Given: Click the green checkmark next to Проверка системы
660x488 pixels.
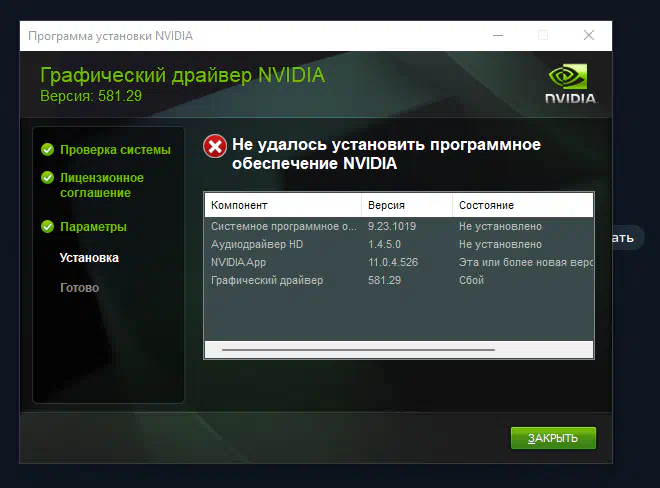Looking at the screenshot, I should (47, 150).
